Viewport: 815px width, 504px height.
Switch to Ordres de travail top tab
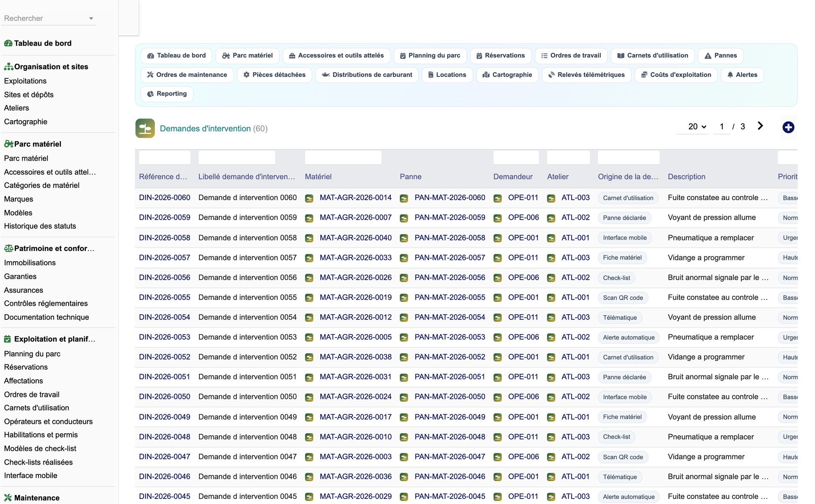click(x=571, y=55)
